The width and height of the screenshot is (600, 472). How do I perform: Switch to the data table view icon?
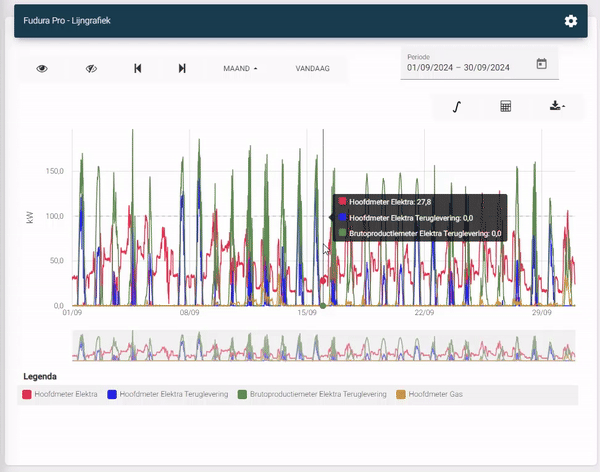(506, 107)
